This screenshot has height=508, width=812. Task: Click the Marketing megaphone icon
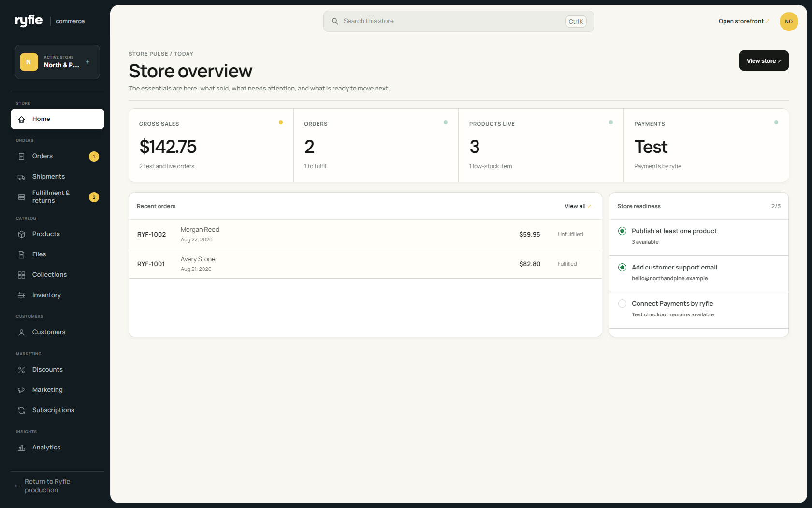point(21,390)
